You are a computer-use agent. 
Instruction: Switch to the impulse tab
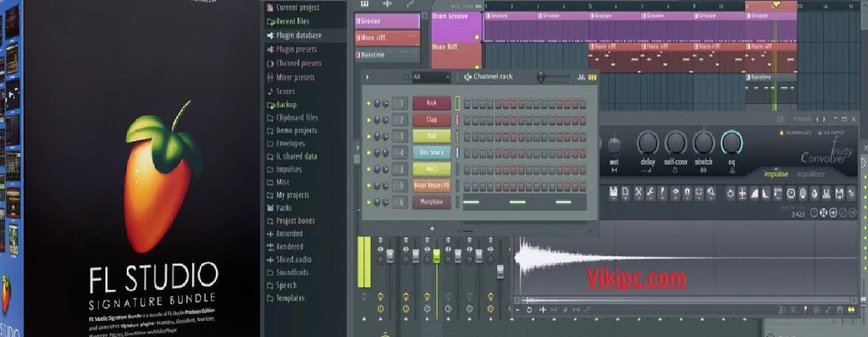click(x=776, y=174)
